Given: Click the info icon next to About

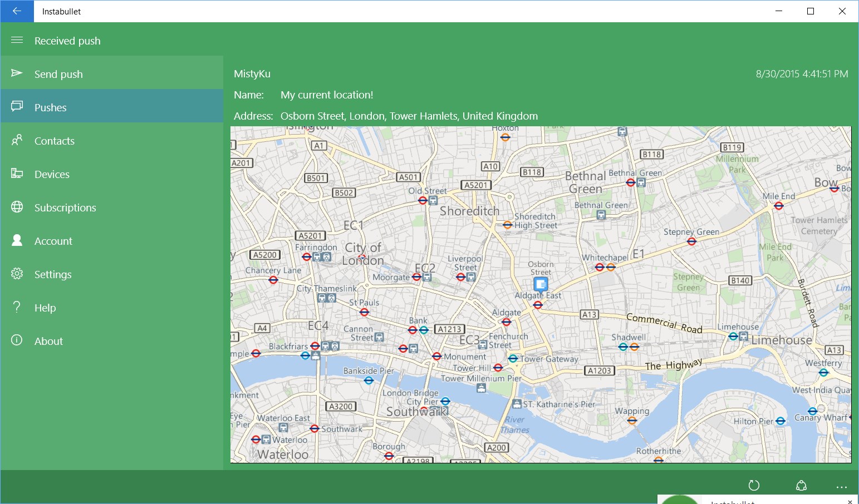Looking at the screenshot, I should coord(17,340).
